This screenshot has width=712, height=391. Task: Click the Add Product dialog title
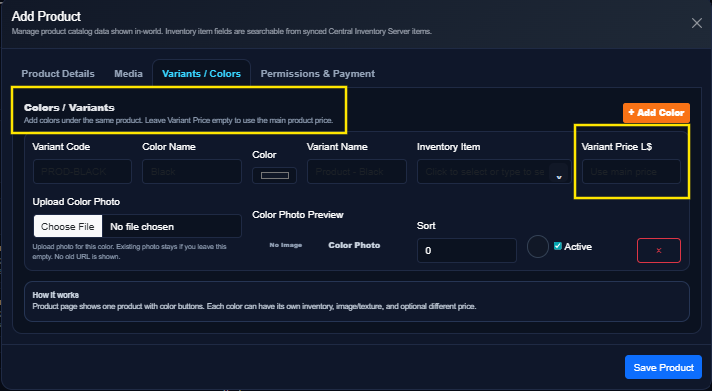[46, 16]
